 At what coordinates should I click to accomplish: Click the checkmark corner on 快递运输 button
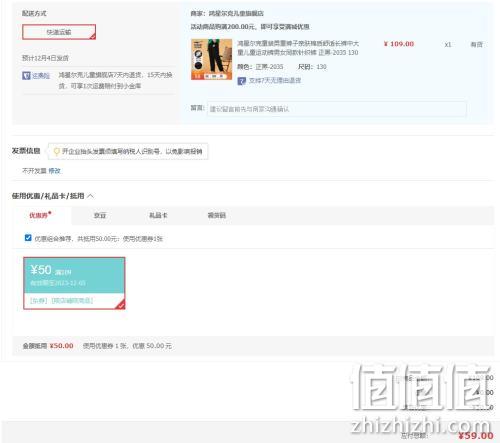pyautogui.click(x=93, y=36)
